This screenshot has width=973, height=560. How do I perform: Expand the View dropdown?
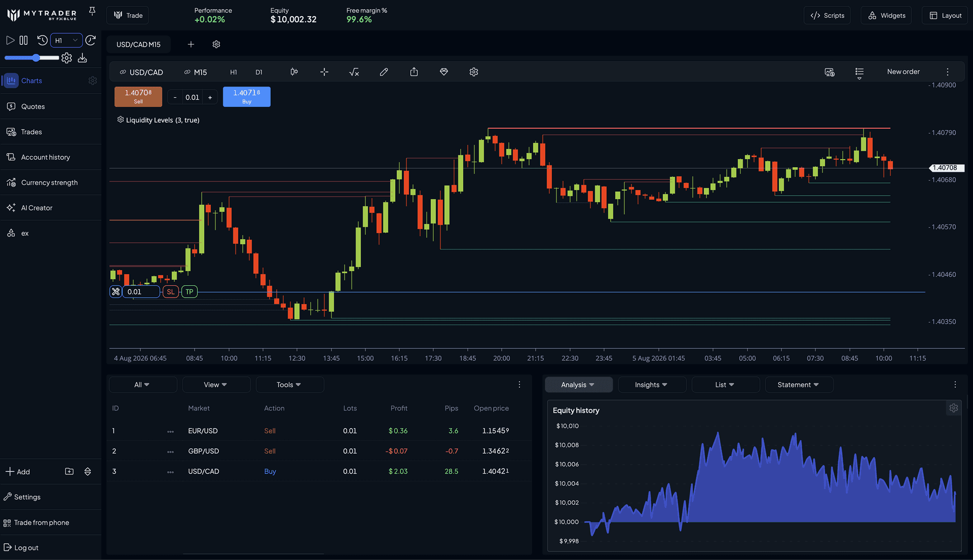click(x=216, y=385)
